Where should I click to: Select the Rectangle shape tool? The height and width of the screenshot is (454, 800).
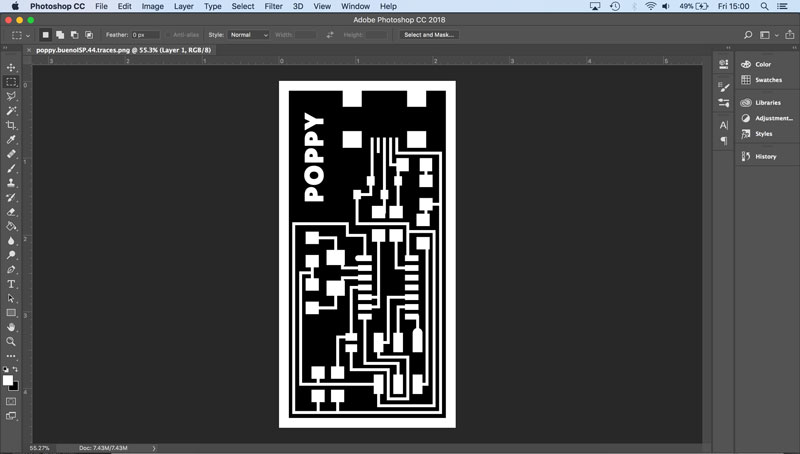[x=11, y=313]
